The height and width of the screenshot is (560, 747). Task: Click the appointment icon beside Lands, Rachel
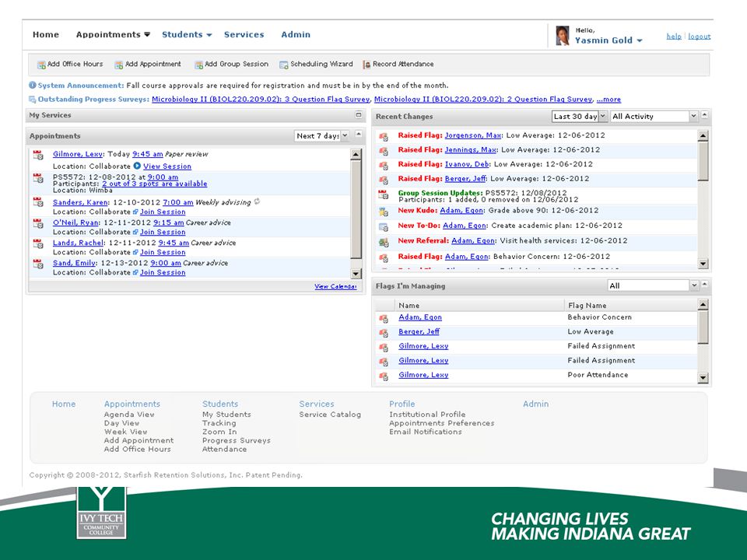click(38, 243)
